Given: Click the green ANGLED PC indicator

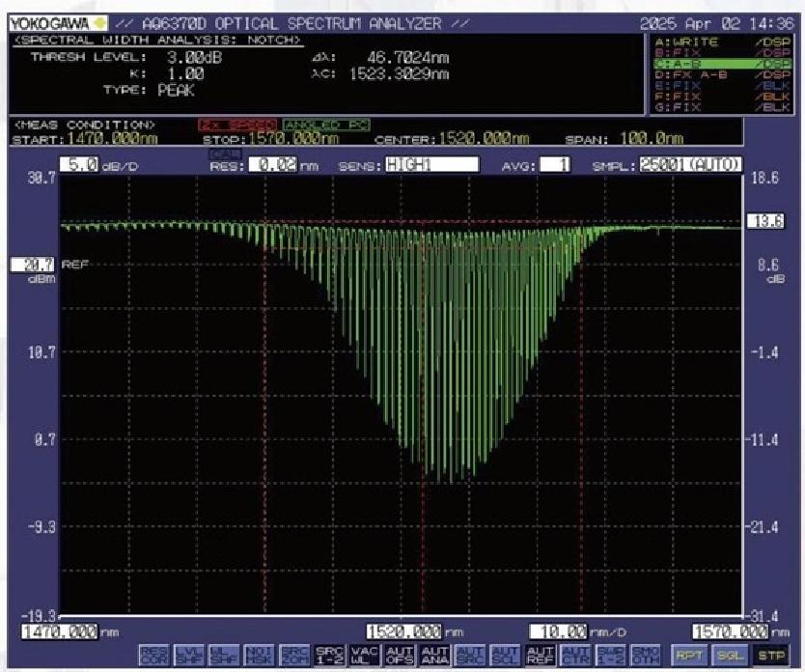Looking at the screenshot, I should point(326,125).
